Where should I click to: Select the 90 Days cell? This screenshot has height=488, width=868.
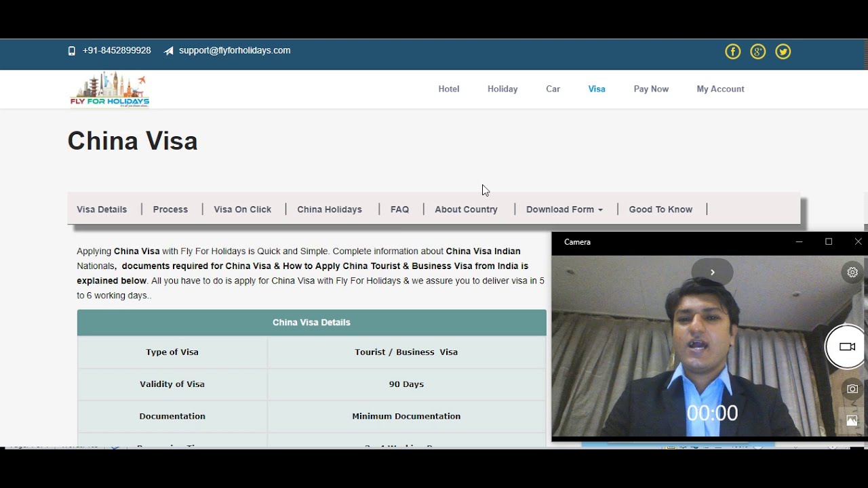pos(406,384)
